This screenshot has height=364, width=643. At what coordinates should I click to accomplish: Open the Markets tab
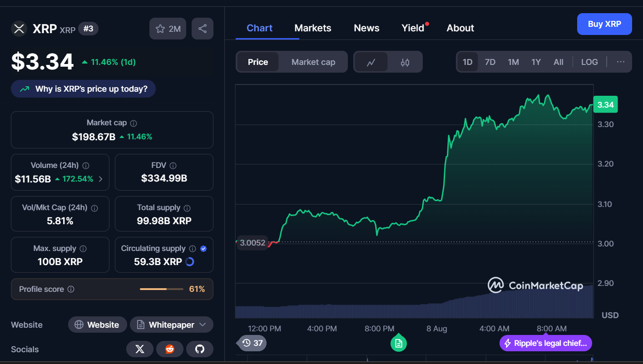[313, 28]
